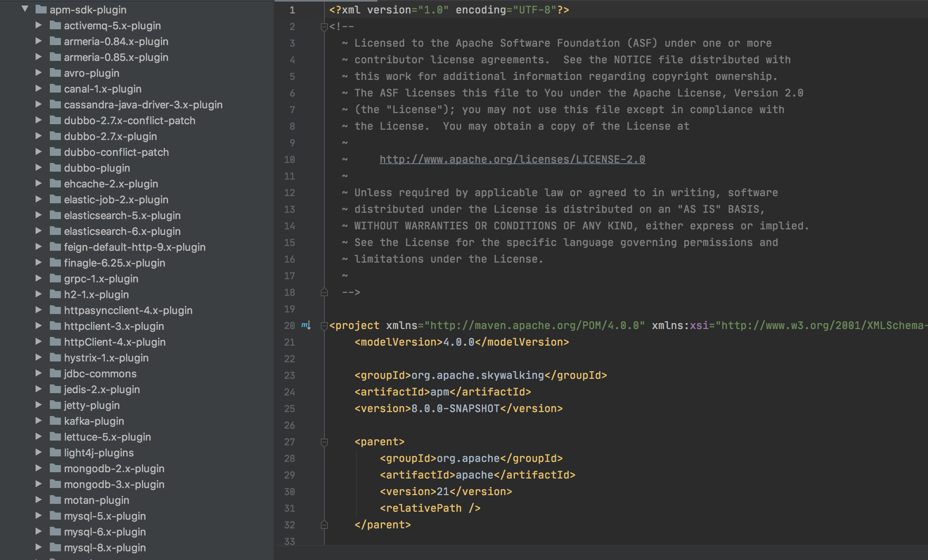Click the org.apache.skywalking groupId value
The image size is (928, 560).
click(477, 375)
